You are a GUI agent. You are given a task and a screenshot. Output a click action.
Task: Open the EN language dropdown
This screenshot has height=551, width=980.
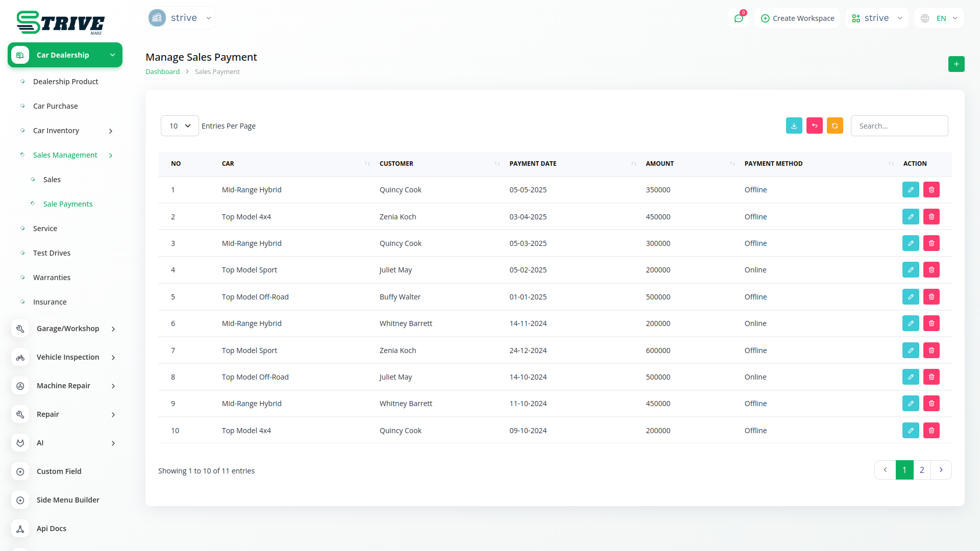(939, 18)
